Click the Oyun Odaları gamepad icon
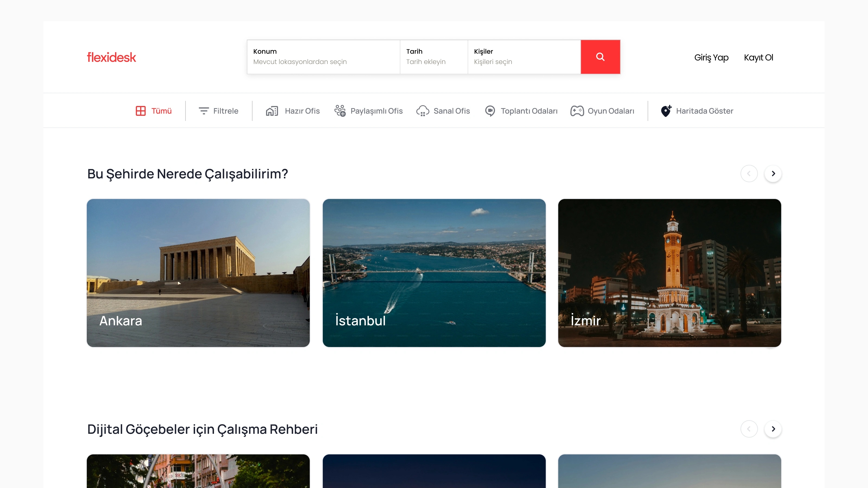 (577, 111)
